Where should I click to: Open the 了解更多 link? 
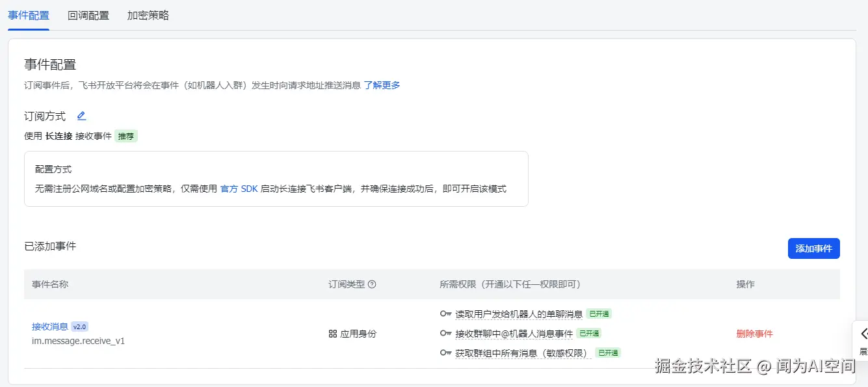(x=382, y=85)
